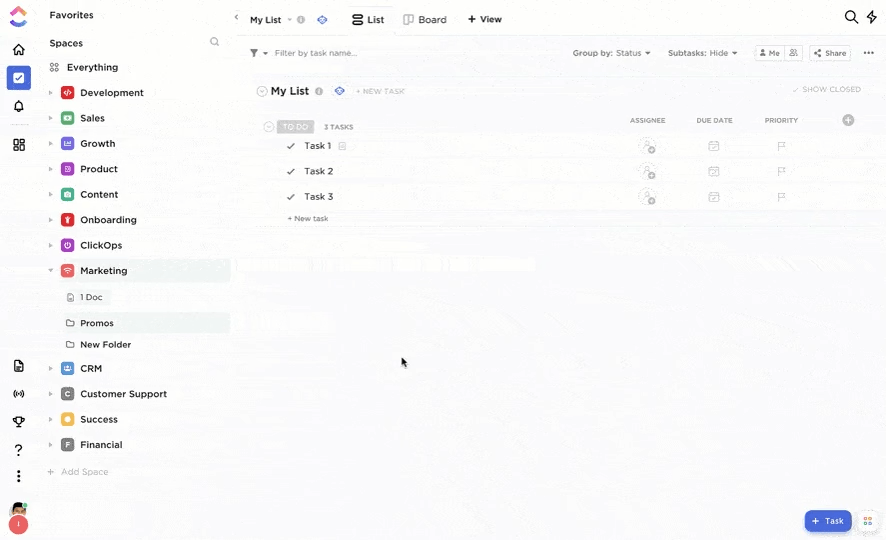The height and width of the screenshot is (540, 886).
Task: Mark Task 3 as complete
Action: tap(290, 197)
